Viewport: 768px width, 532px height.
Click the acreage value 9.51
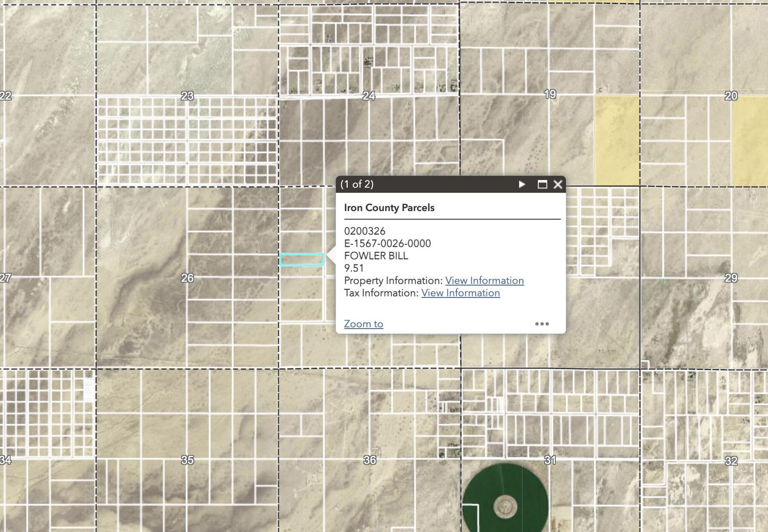[x=354, y=268]
